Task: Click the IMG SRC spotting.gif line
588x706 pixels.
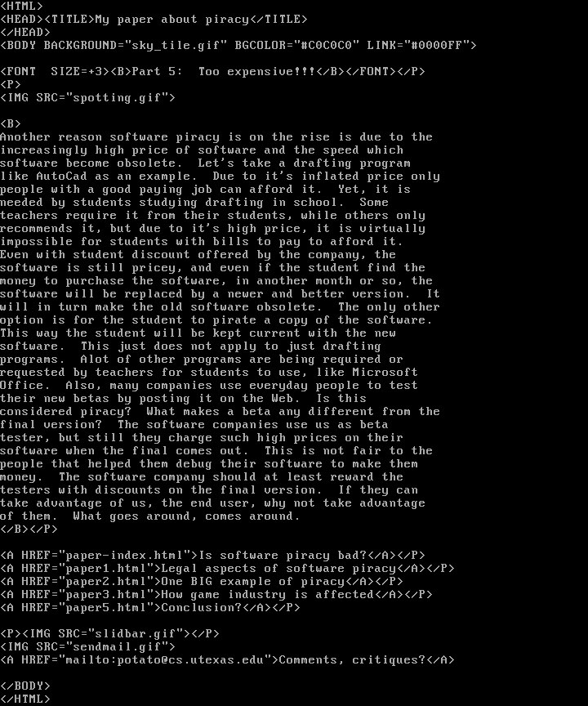Action: point(87,98)
